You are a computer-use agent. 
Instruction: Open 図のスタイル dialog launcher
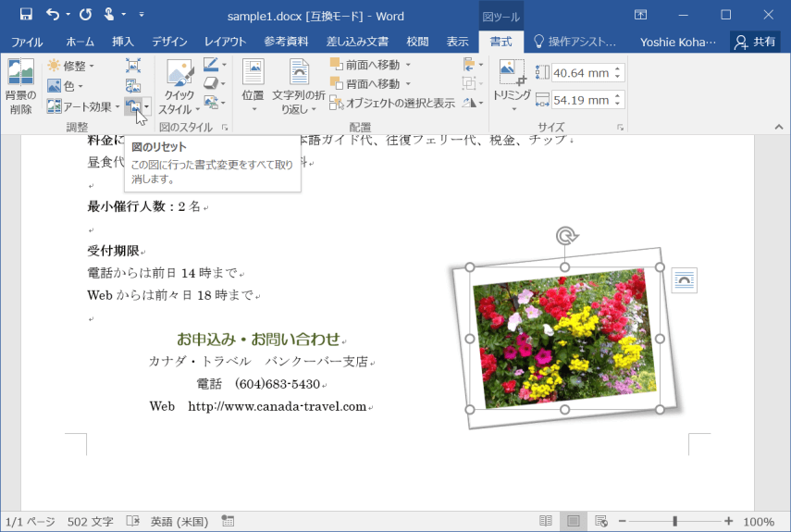click(225, 128)
